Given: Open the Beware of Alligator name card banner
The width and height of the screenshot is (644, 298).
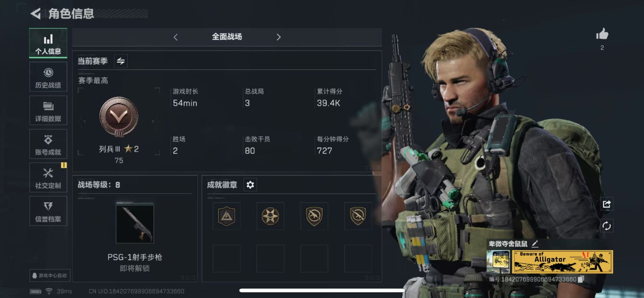Looking at the screenshot, I should [562, 262].
